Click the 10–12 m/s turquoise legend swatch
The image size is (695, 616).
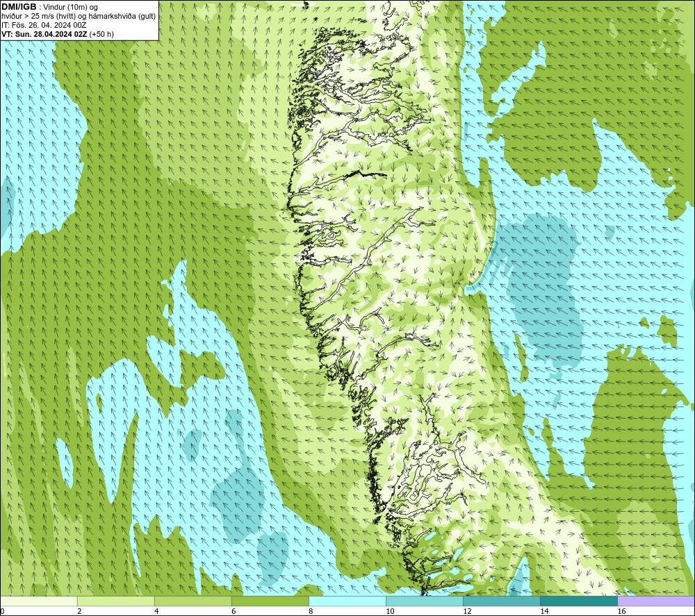click(x=425, y=601)
